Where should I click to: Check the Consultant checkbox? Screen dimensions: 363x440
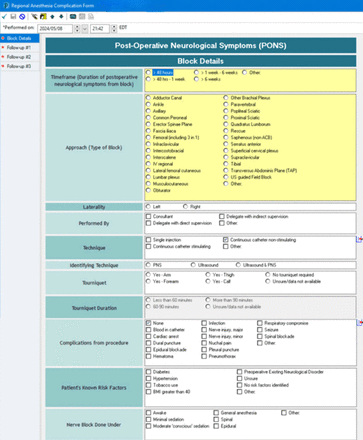(148, 217)
